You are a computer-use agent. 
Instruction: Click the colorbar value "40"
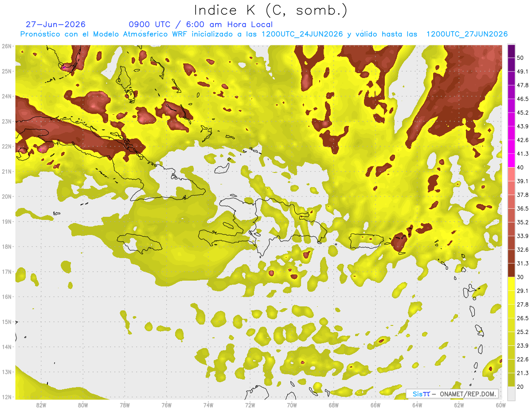(520, 167)
